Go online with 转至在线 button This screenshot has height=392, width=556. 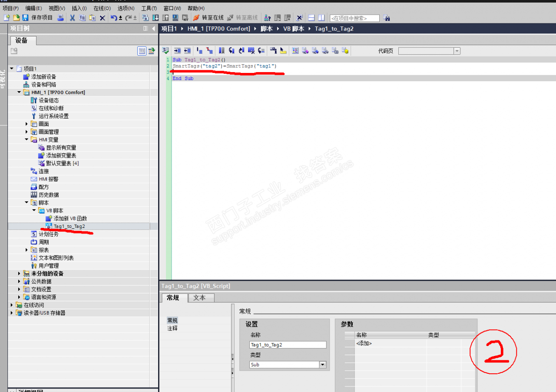(x=208, y=18)
